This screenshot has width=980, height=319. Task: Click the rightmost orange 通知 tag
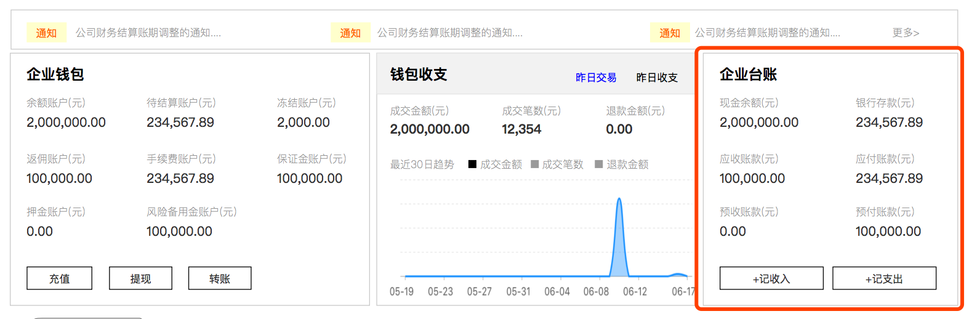(x=670, y=33)
